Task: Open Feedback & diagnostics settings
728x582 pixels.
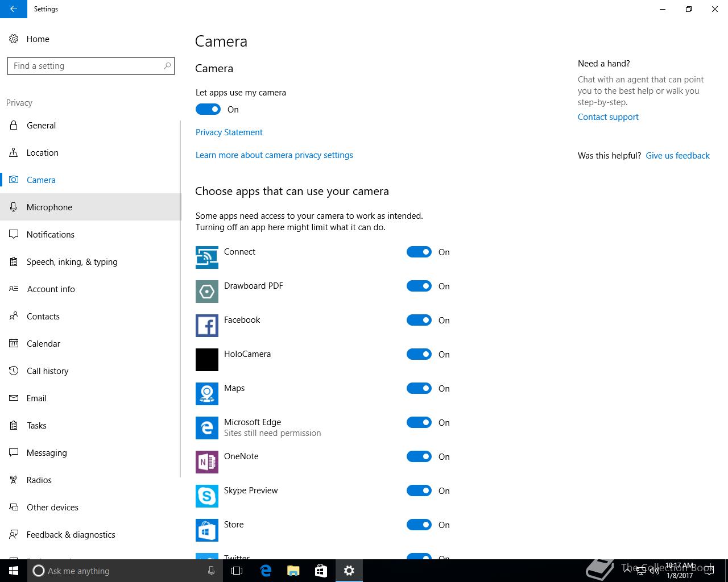Action: [x=90, y=534]
